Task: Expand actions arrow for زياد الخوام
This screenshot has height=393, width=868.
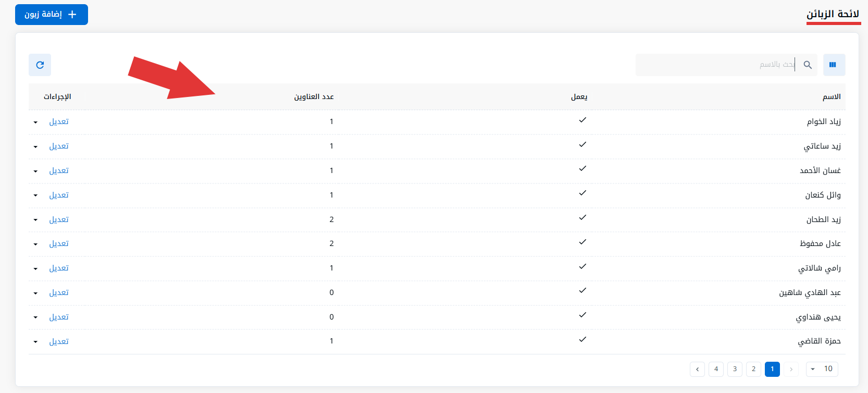Action: pyautogui.click(x=35, y=122)
